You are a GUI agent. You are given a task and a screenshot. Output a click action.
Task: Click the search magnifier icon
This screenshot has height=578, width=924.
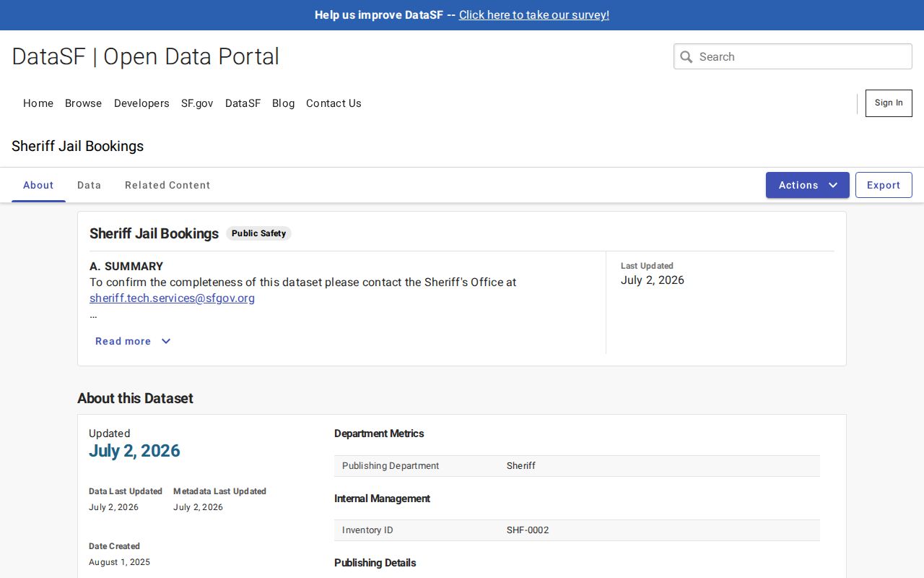[687, 57]
